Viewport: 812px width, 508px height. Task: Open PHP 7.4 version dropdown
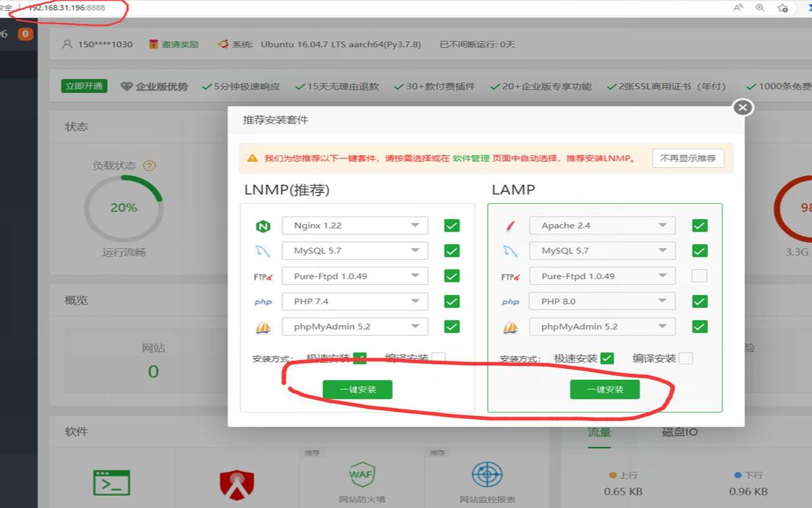click(x=355, y=302)
